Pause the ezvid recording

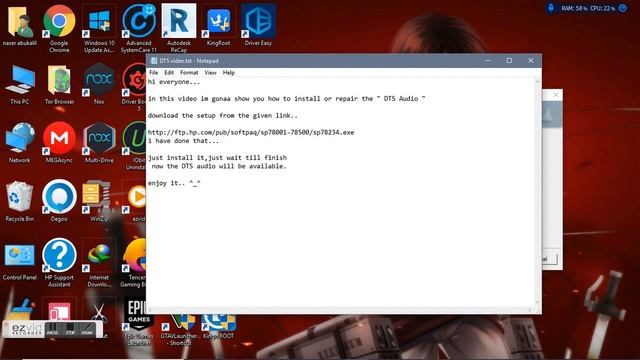[x=52, y=329]
